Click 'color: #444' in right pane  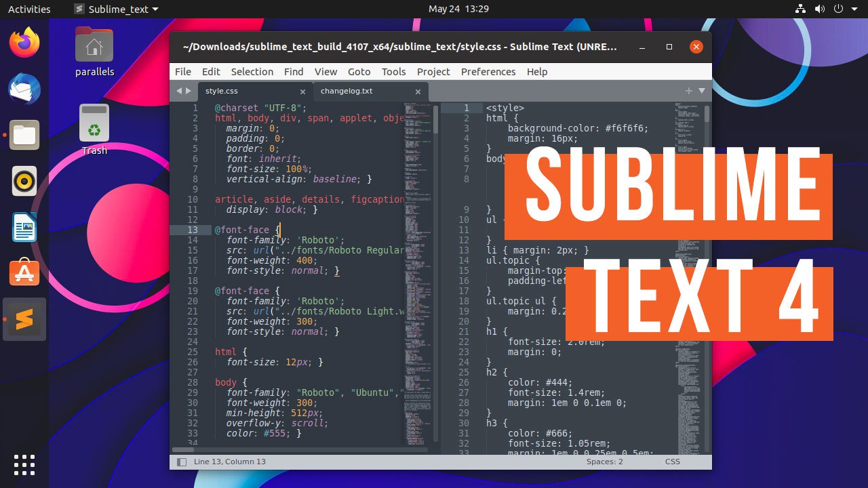click(x=540, y=382)
